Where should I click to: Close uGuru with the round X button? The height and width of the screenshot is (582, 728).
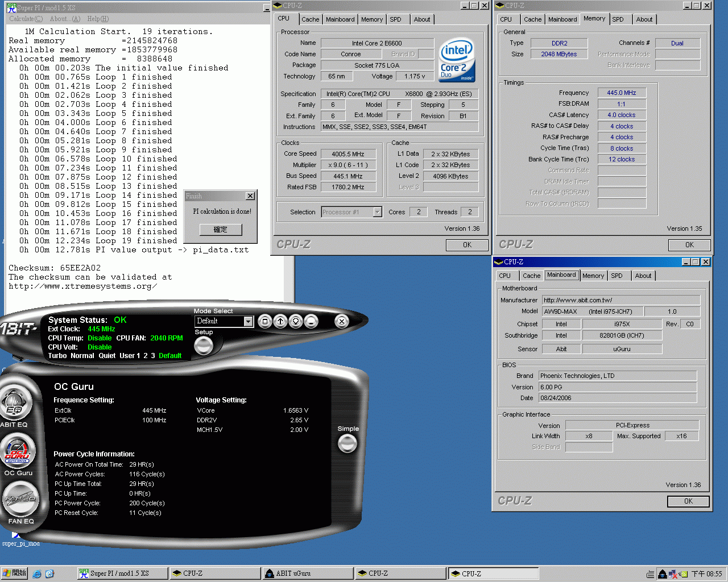pyautogui.click(x=341, y=322)
